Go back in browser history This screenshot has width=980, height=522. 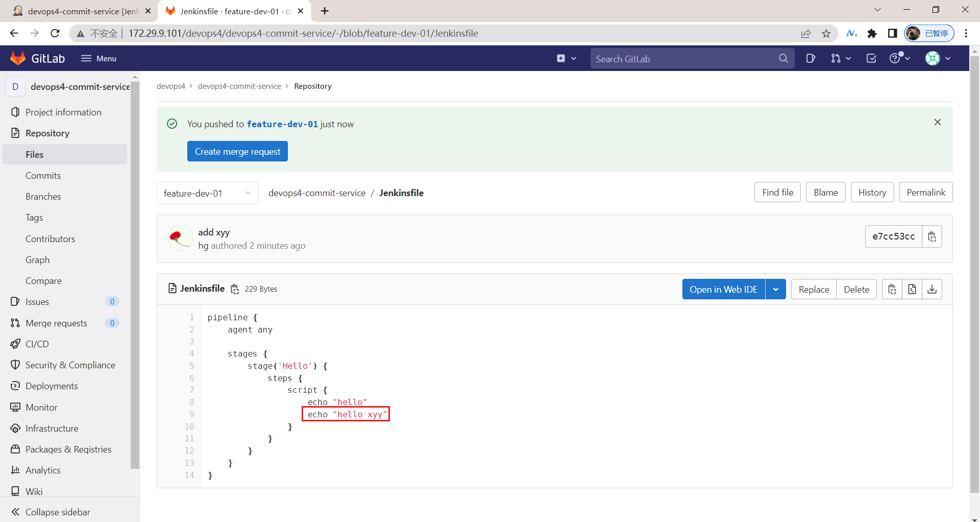pyautogui.click(x=14, y=33)
